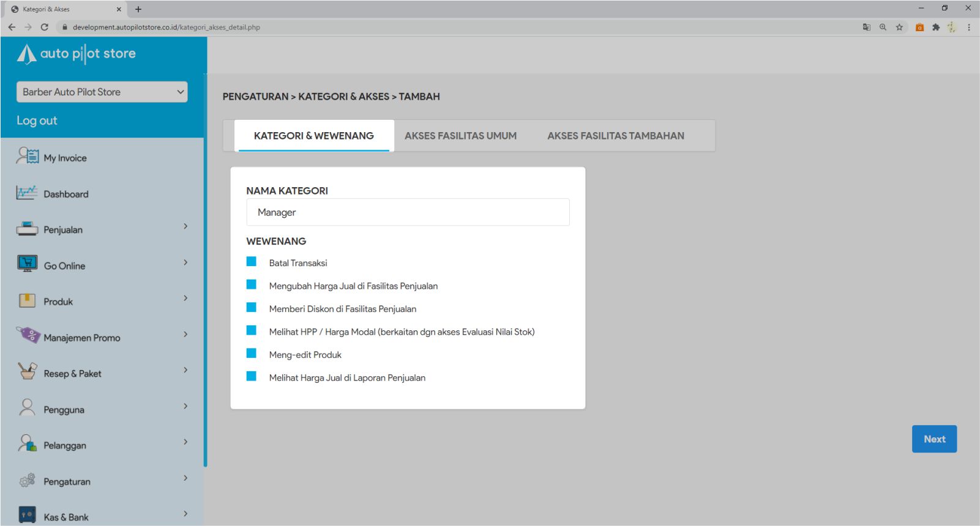The image size is (980, 526).
Task: Open the Akses Fasilitas Tambahan tab
Action: pos(615,136)
